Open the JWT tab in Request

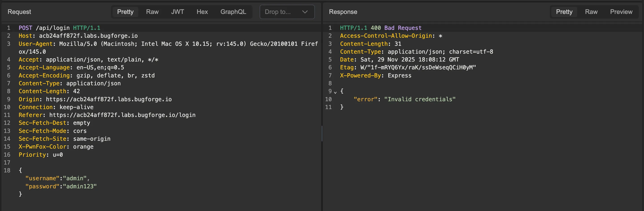coord(178,12)
